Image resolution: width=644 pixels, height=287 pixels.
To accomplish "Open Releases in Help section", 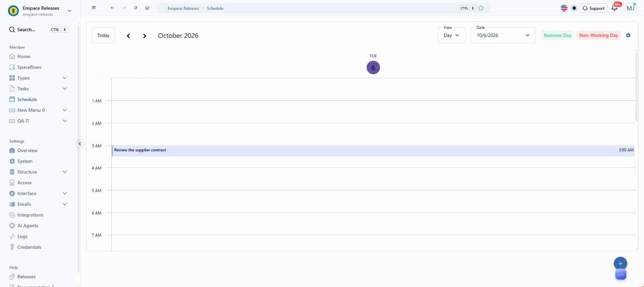I will pyautogui.click(x=26, y=277).
